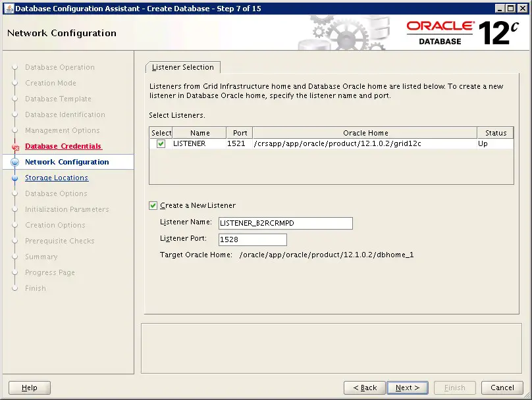Click the Target Oracle Home dbhome_1 path
This screenshot has width=532, height=400.
pyautogui.click(x=327, y=255)
